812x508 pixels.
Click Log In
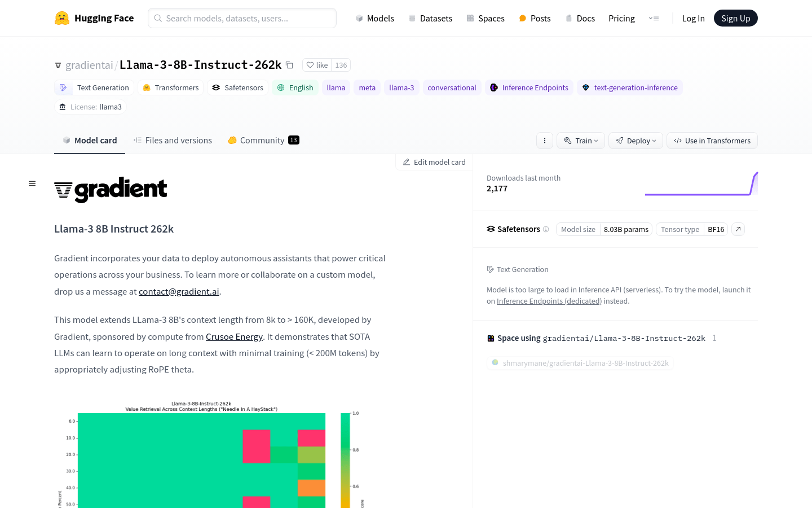coord(693,18)
